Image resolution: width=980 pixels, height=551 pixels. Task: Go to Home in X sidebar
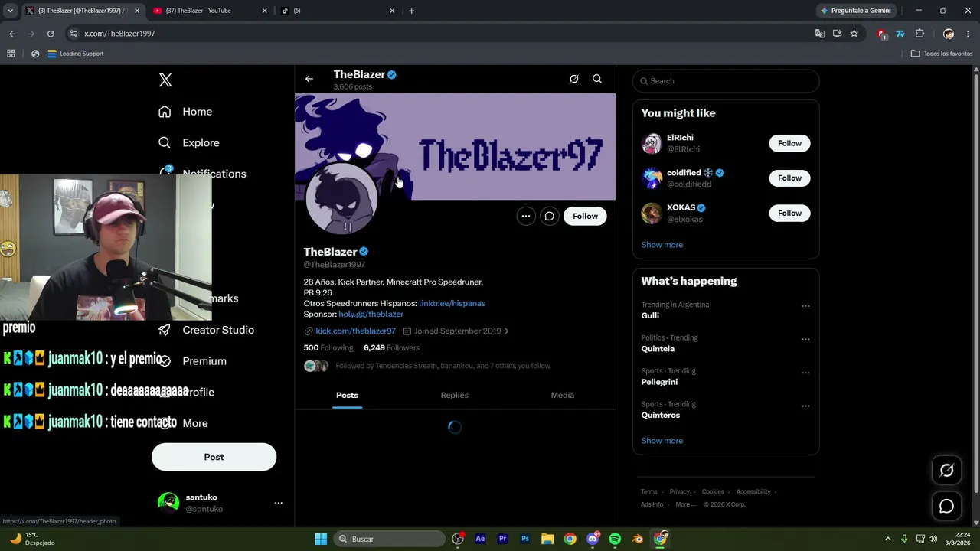click(185, 112)
